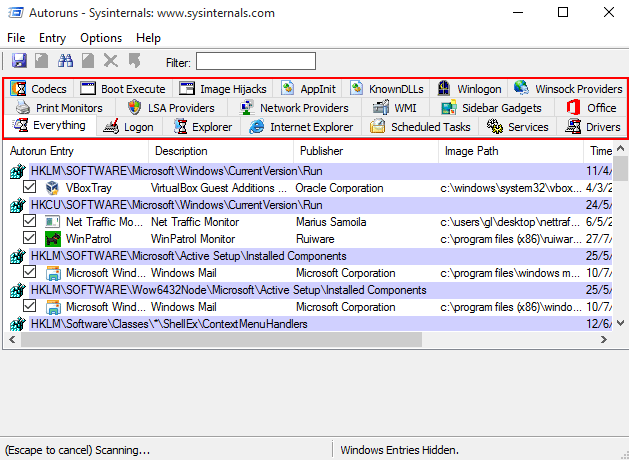Open the Drivers tab

click(592, 127)
